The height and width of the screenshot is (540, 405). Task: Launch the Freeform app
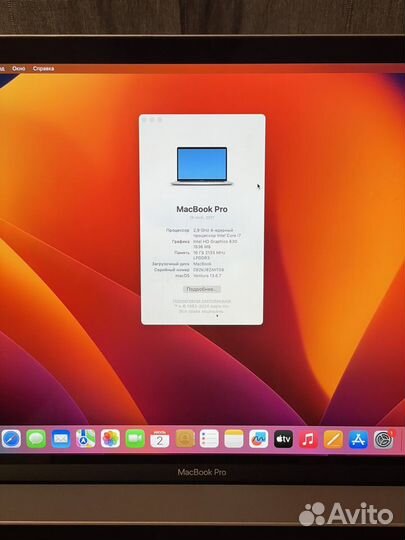coord(259,439)
